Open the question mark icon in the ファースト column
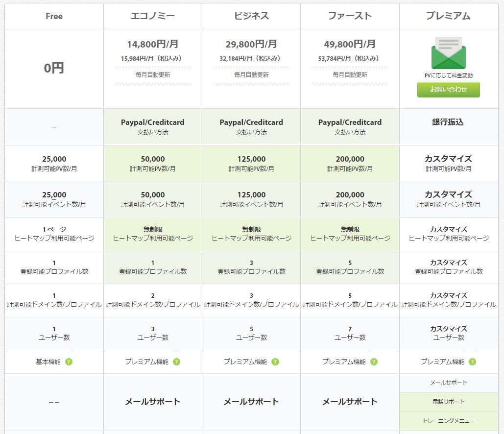504x434 pixels. [x=374, y=362]
